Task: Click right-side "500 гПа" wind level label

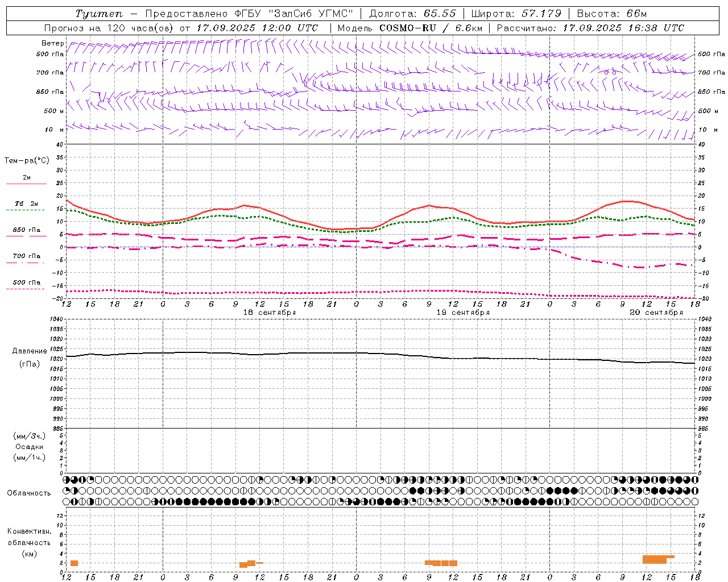Action: click(x=712, y=54)
